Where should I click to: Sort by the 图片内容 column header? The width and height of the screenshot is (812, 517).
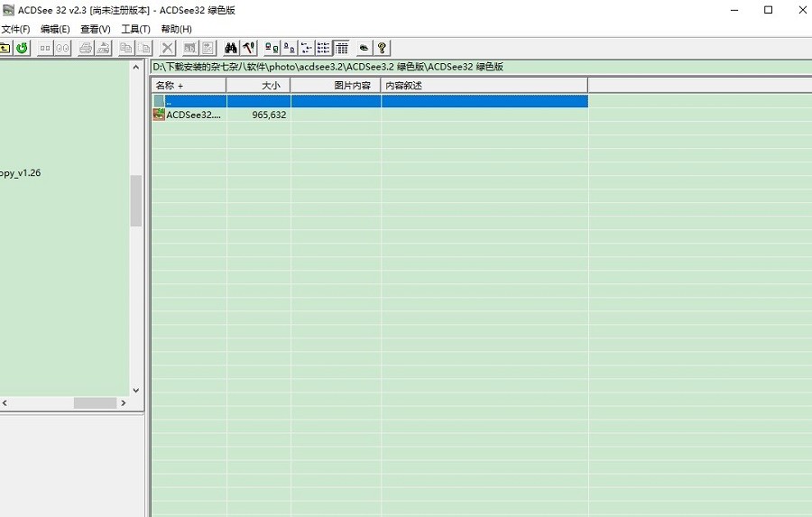(x=335, y=86)
